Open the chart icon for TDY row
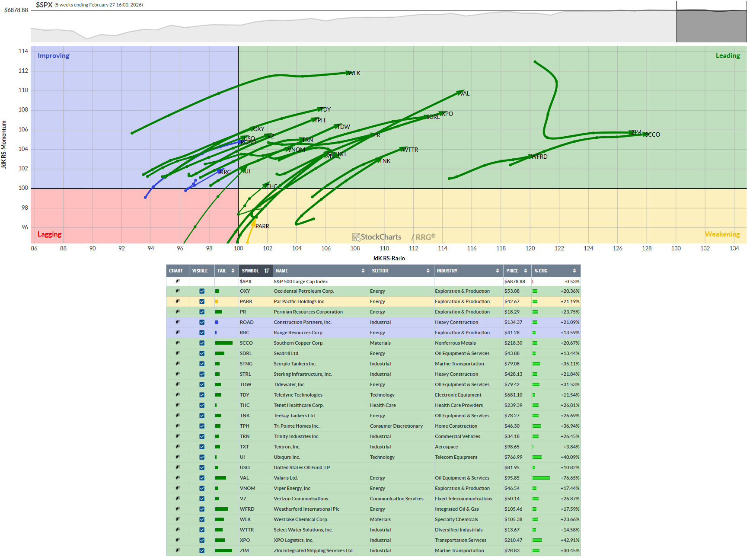The height and width of the screenshot is (560, 753). [x=178, y=395]
